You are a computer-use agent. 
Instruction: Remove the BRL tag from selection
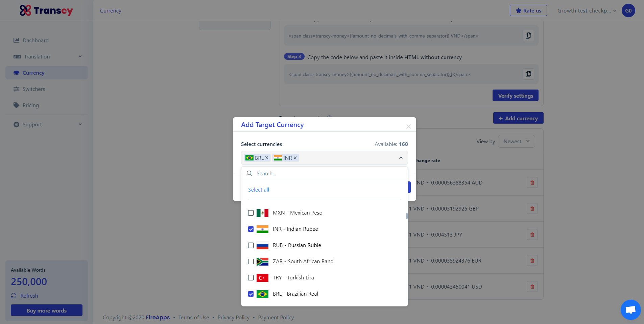(267, 158)
